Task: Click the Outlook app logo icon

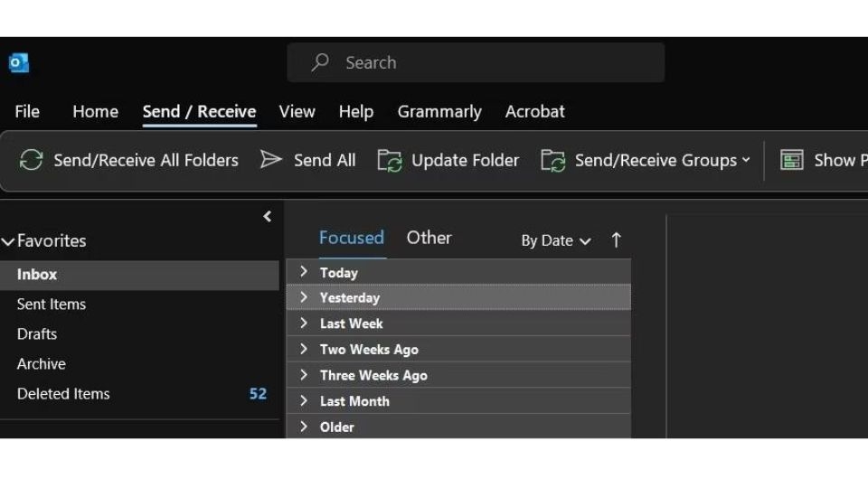Action: [19, 62]
